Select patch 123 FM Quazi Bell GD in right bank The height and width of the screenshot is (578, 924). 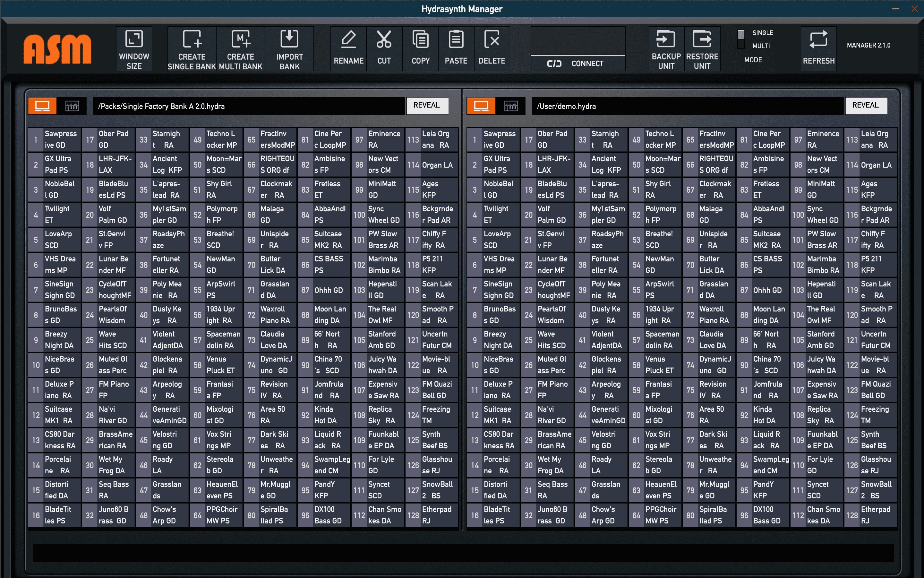[870, 390]
